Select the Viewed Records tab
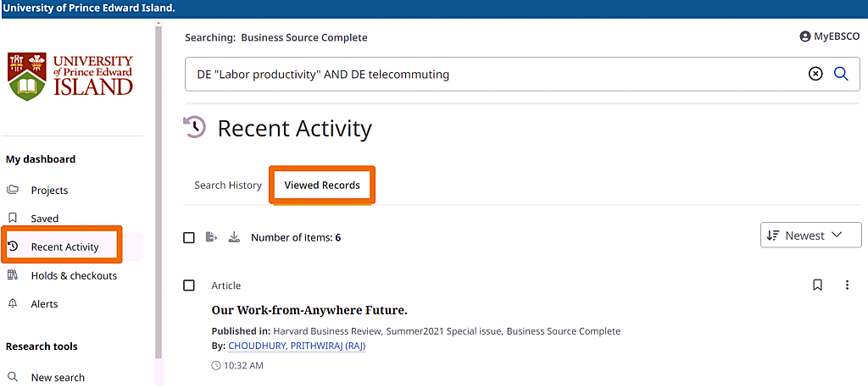Image resolution: width=868 pixels, height=388 pixels. tap(322, 185)
